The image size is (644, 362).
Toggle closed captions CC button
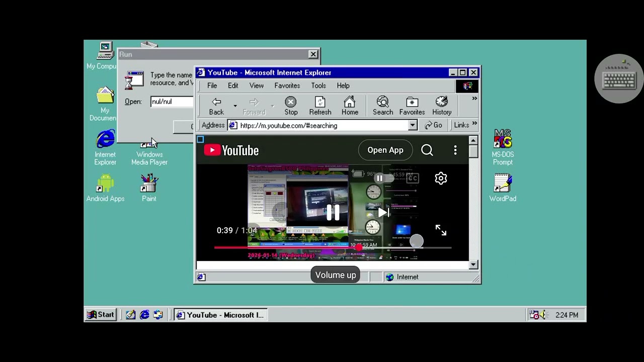[413, 178]
